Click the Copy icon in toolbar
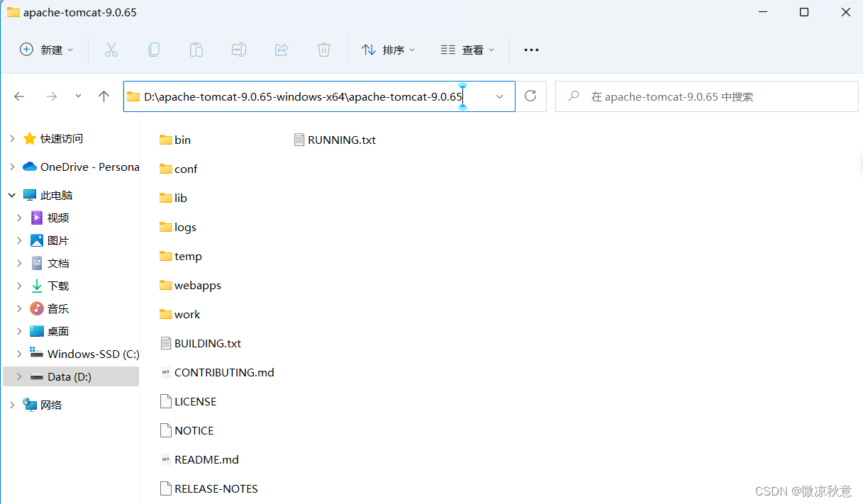This screenshot has height=504, width=863. (153, 50)
